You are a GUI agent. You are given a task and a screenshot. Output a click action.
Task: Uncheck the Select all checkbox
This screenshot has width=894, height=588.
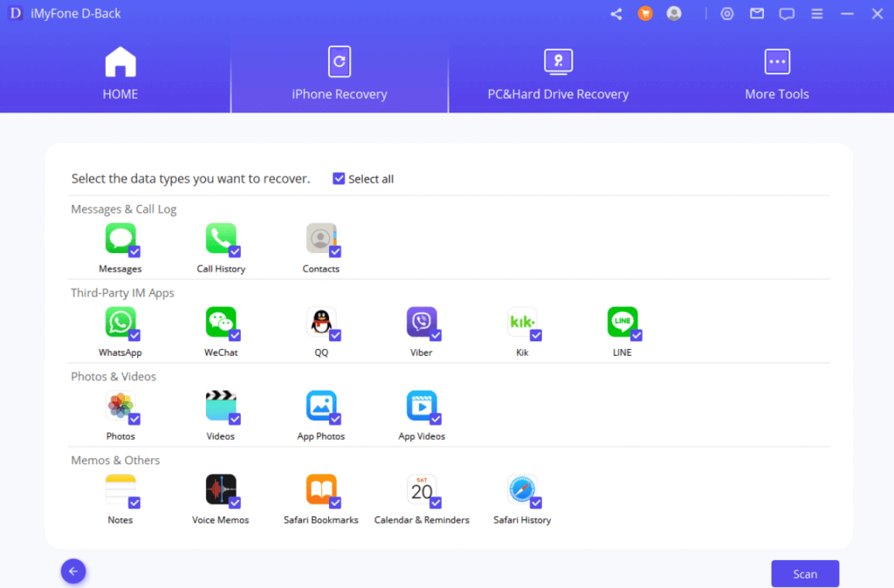point(339,179)
